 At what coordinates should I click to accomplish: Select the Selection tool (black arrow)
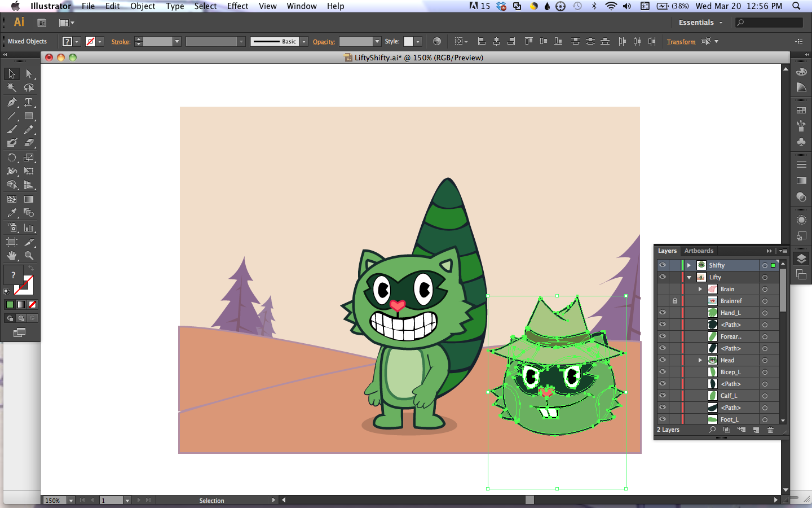[11, 74]
